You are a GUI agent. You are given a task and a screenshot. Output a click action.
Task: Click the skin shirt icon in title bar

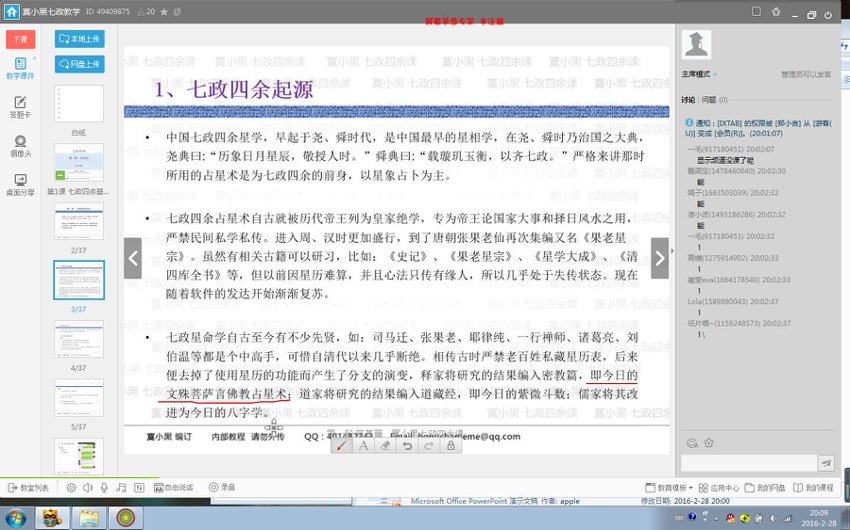point(776,11)
